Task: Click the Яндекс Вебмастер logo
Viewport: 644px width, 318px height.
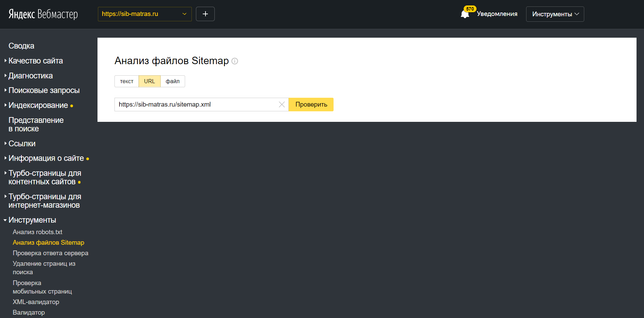Action: 43,14
